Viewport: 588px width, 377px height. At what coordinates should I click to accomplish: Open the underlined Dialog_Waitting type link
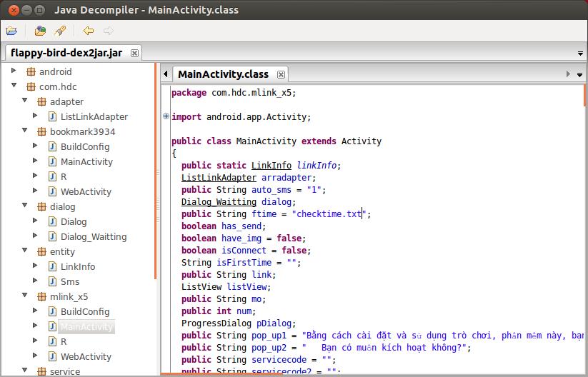219,201
